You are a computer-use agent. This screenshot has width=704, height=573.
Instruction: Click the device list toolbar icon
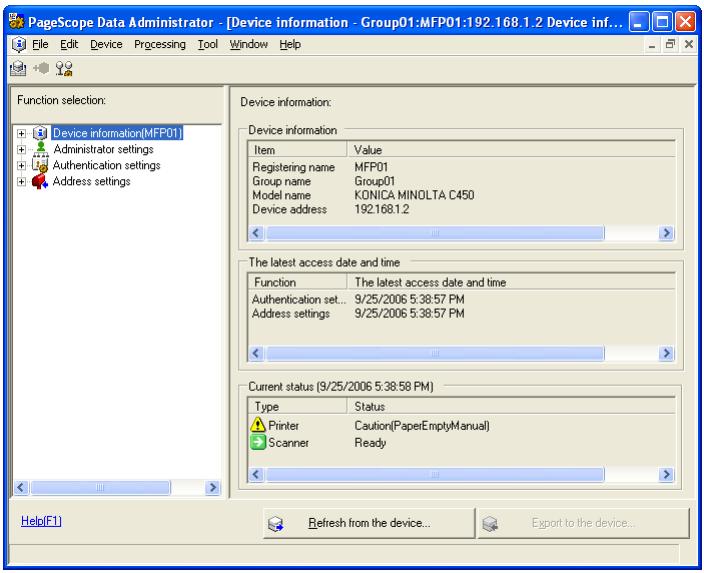point(18,69)
